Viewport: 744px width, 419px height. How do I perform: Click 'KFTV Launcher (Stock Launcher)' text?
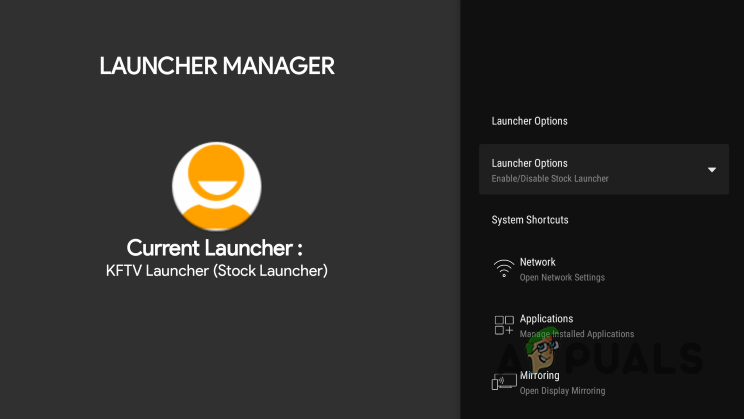217,270
